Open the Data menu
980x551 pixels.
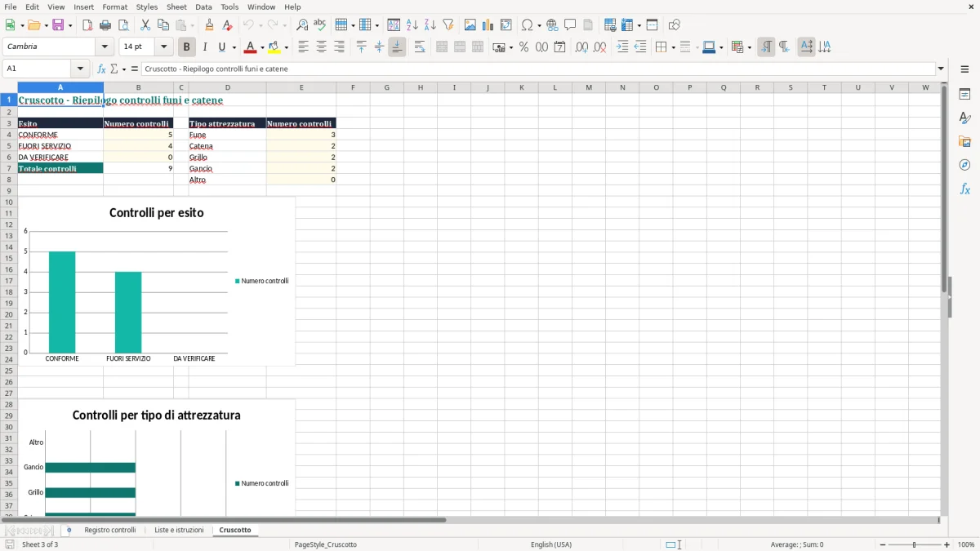[203, 7]
